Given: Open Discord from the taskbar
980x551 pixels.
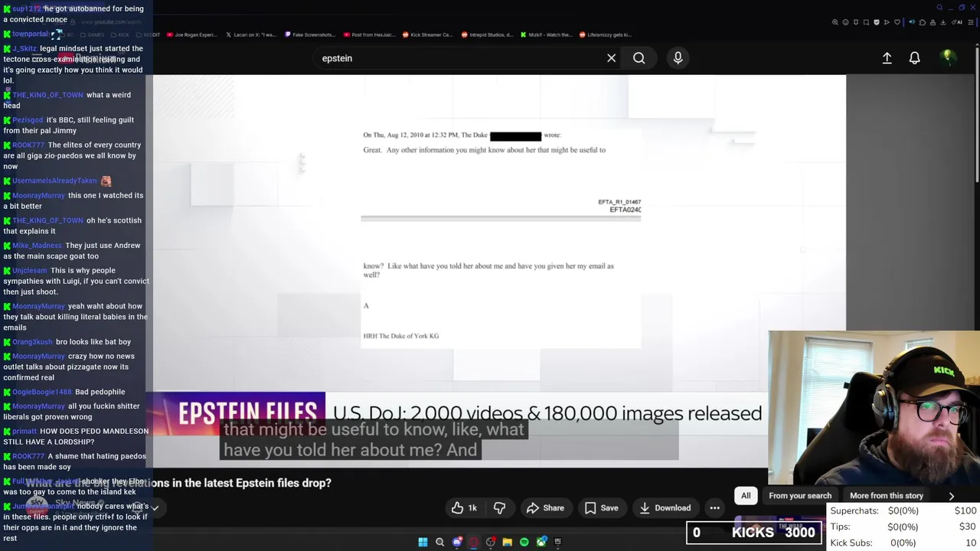Looking at the screenshot, I should 457,542.
